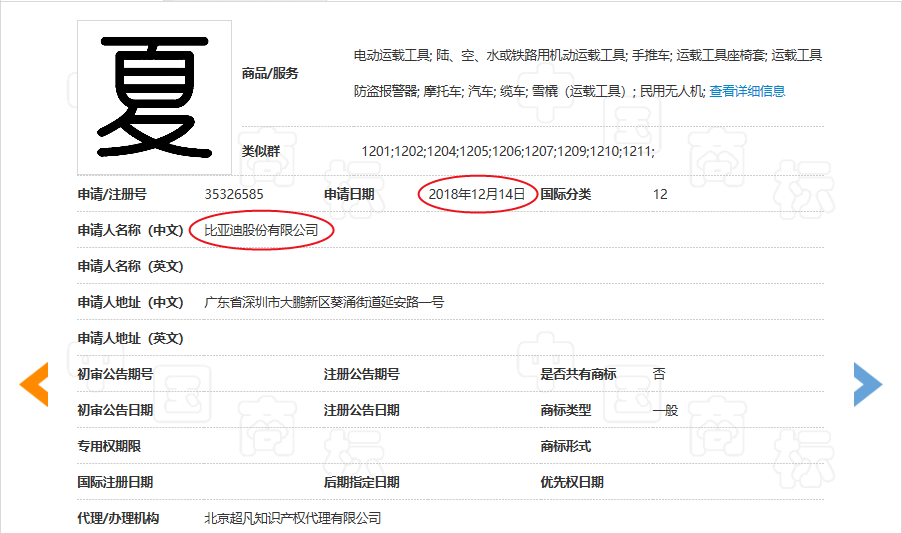Click the 后期指定日期 label

tap(362, 482)
